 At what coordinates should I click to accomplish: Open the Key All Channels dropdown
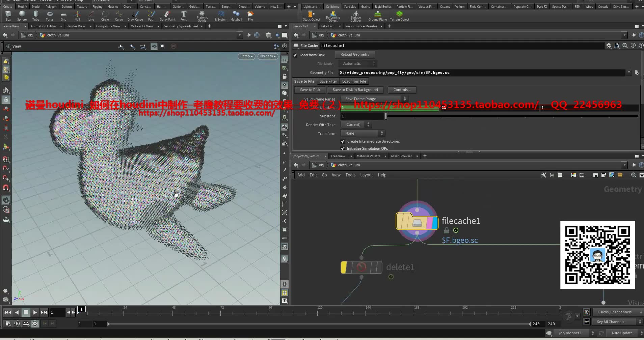coord(617,322)
